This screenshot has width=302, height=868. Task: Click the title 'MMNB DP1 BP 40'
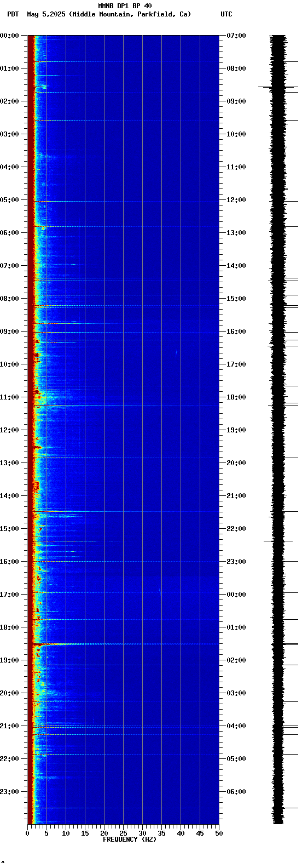pyautogui.click(x=125, y=6)
